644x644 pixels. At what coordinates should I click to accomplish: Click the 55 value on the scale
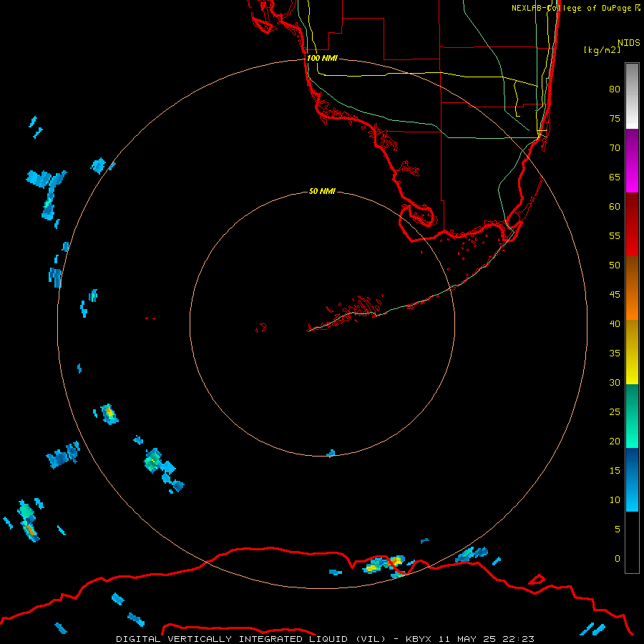[615, 235]
